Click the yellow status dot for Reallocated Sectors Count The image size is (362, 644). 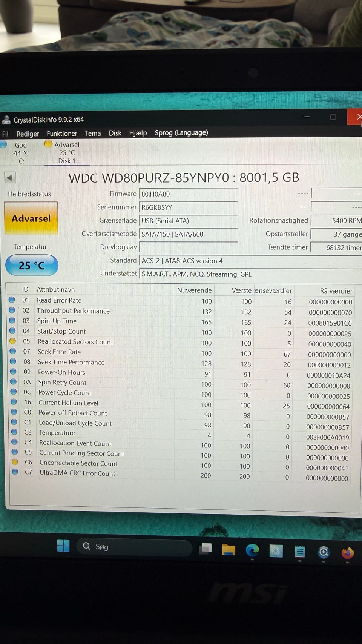tap(12, 341)
